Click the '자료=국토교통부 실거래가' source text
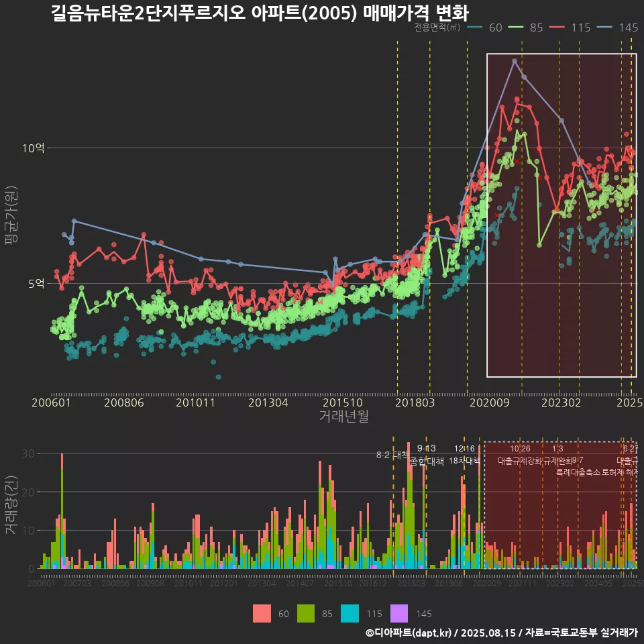This screenshot has width=644, height=644. click(581, 633)
